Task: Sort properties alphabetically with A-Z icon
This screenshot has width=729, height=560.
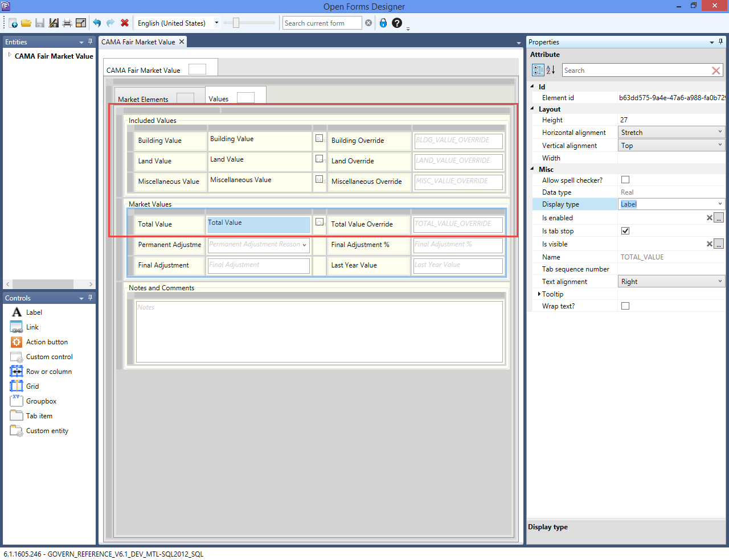Action: [x=551, y=70]
